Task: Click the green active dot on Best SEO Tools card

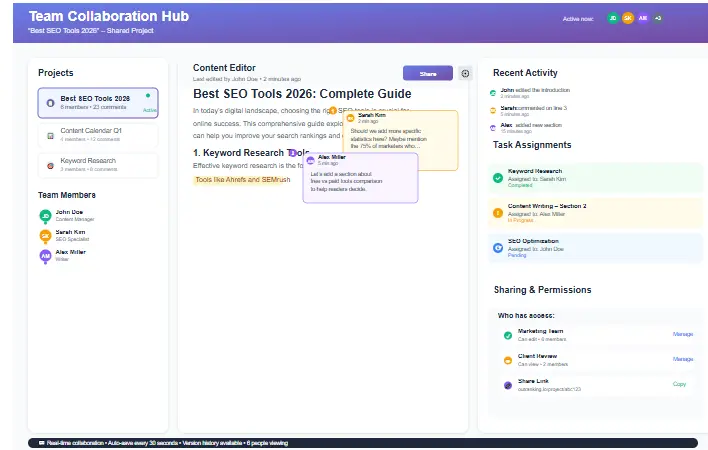Action: (148, 95)
